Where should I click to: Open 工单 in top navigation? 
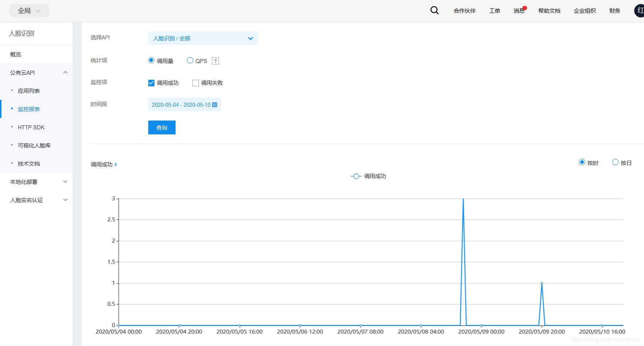coord(495,11)
